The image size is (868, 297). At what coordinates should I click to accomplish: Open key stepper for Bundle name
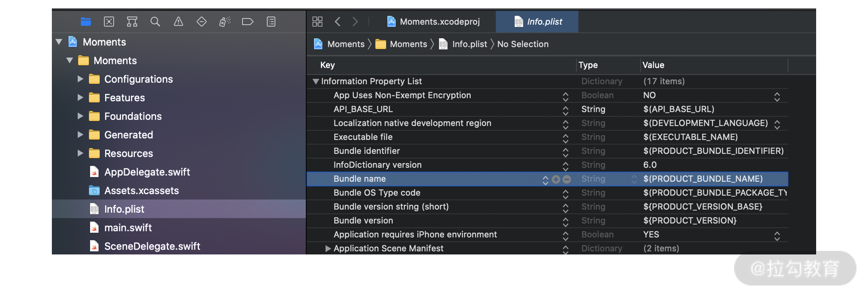pyautogui.click(x=545, y=180)
